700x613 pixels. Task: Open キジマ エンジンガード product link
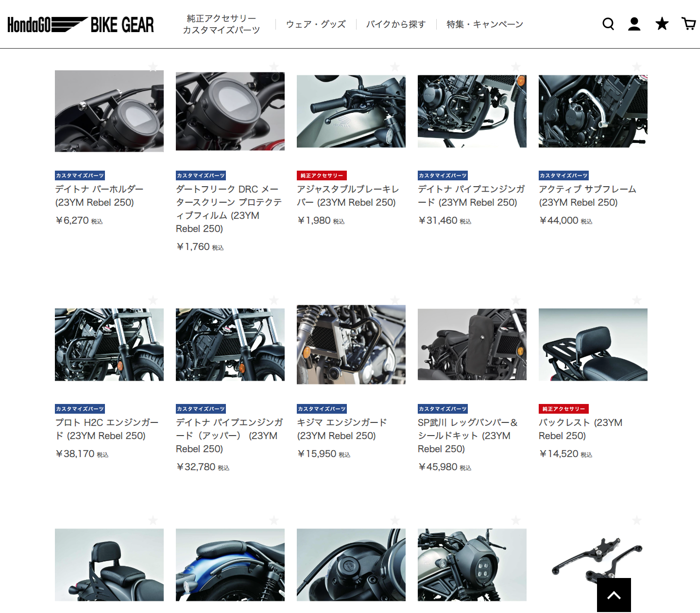341,429
